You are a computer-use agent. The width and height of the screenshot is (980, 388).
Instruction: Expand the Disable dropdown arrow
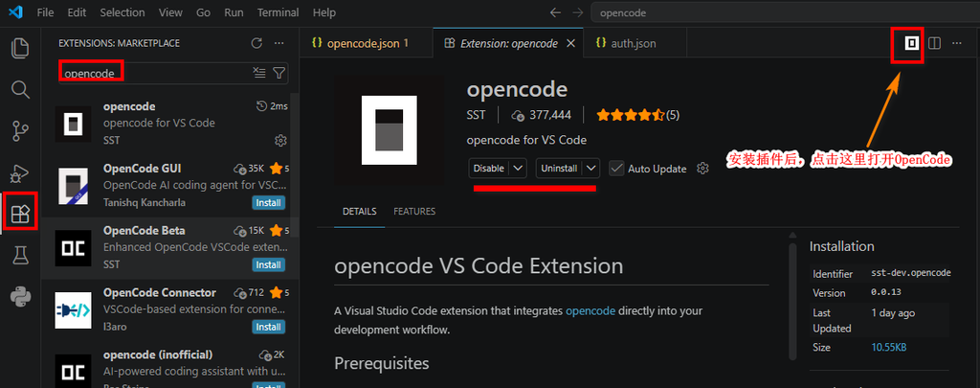coord(518,169)
